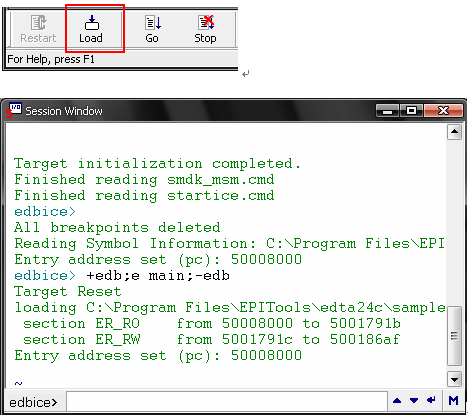The width and height of the screenshot is (468, 415).
Task: Click the Session Window title bar
Action: coord(233,111)
